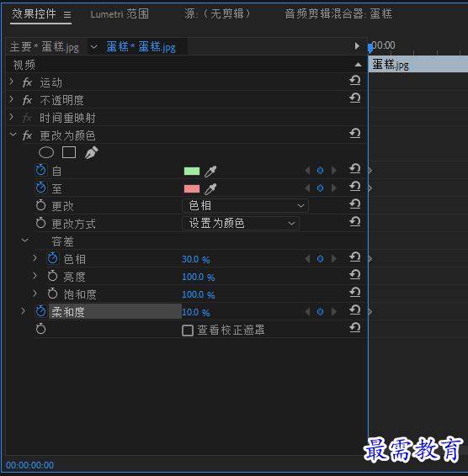Open the 效果控件 panel menu
468x476 pixels.
point(67,14)
